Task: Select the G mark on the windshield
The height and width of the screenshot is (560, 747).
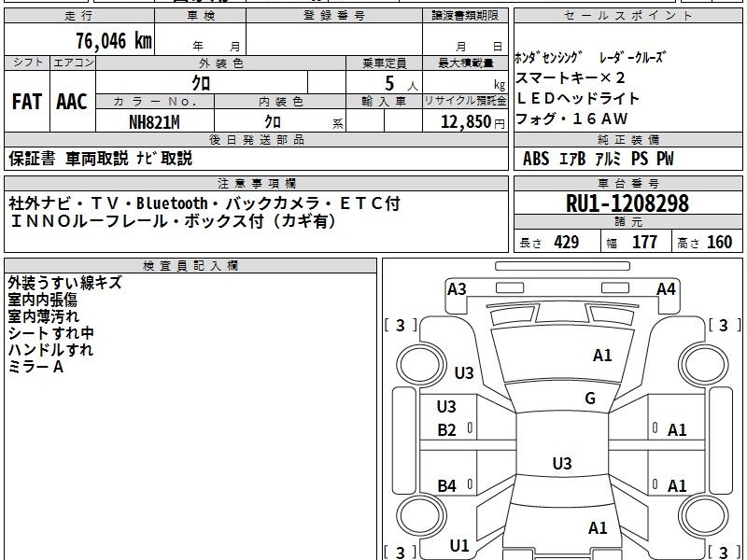Action: (590, 399)
